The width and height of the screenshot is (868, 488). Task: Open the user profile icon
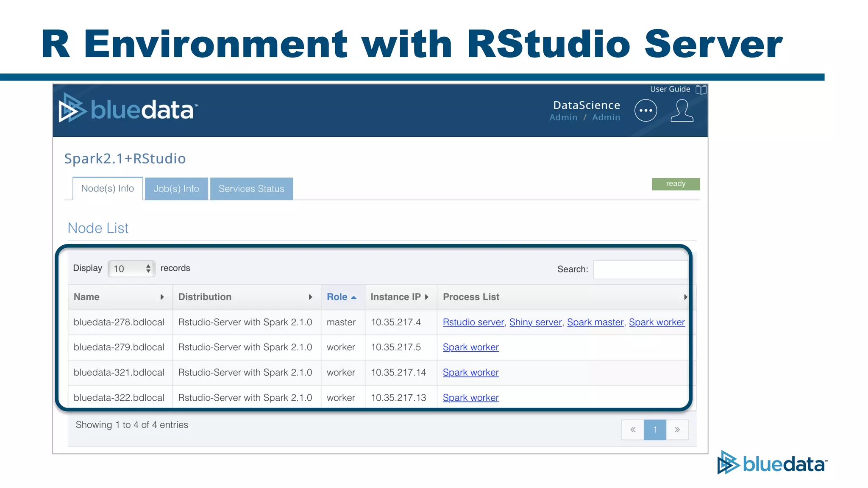pyautogui.click(x=682, y=111)
